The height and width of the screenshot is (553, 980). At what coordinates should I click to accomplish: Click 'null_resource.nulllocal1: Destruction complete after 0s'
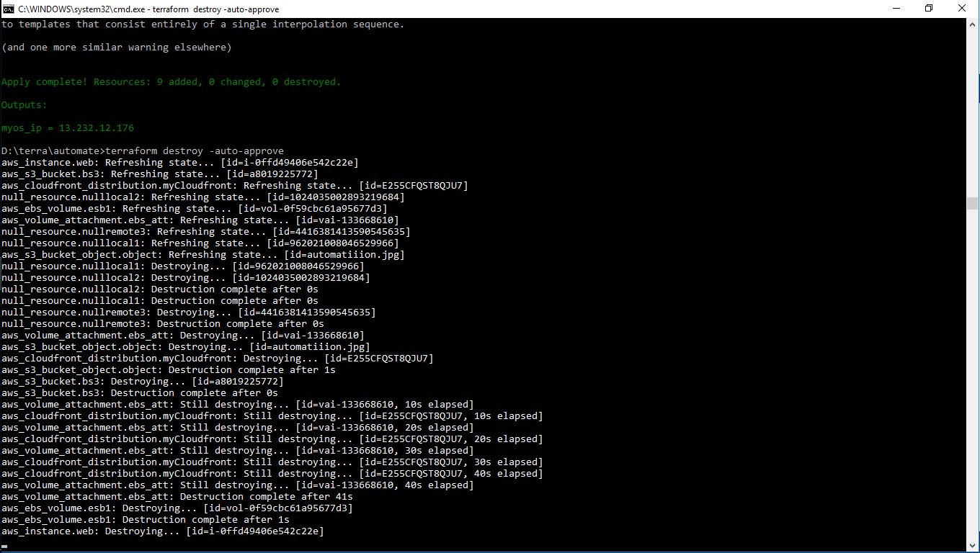click(x=160, y=301)
